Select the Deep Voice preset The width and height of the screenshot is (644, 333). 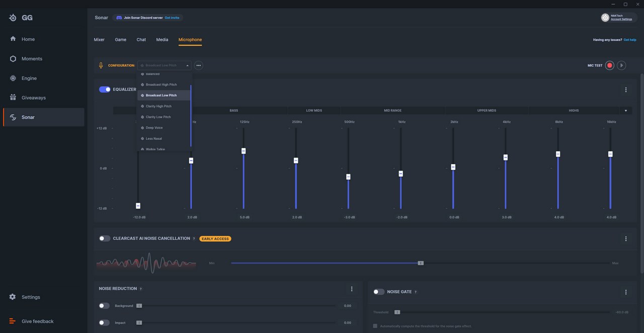point(164,127)
